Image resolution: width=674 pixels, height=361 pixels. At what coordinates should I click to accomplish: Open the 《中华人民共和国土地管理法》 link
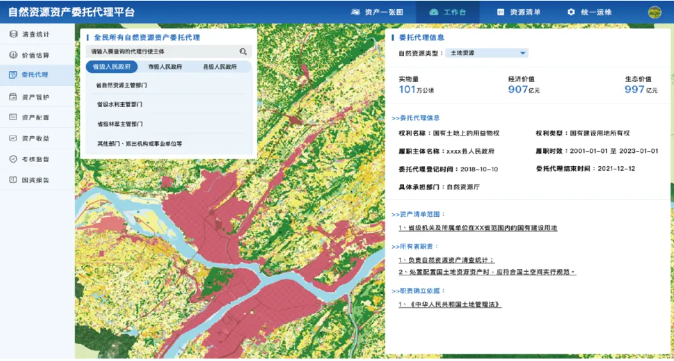(x=450, y=304)
